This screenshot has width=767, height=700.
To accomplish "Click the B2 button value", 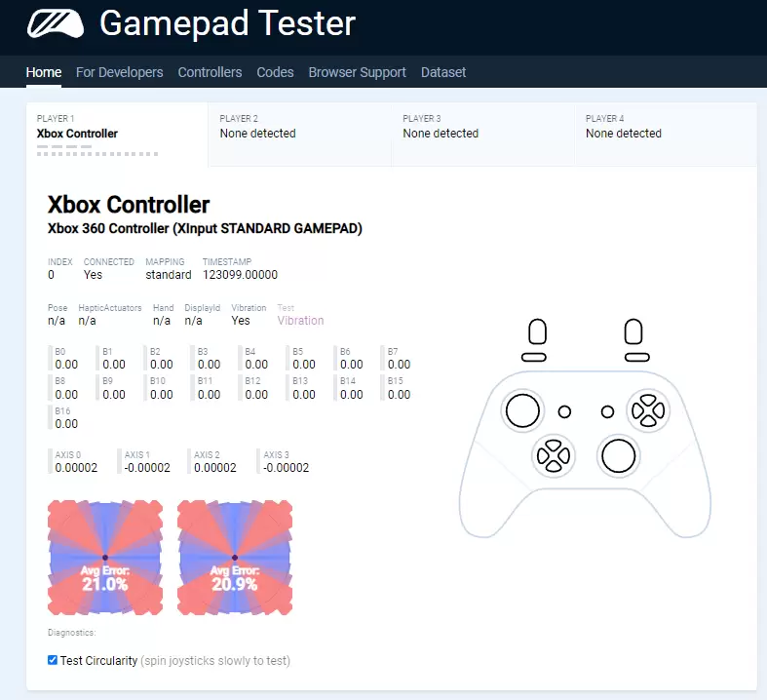I will click(162, 365).
